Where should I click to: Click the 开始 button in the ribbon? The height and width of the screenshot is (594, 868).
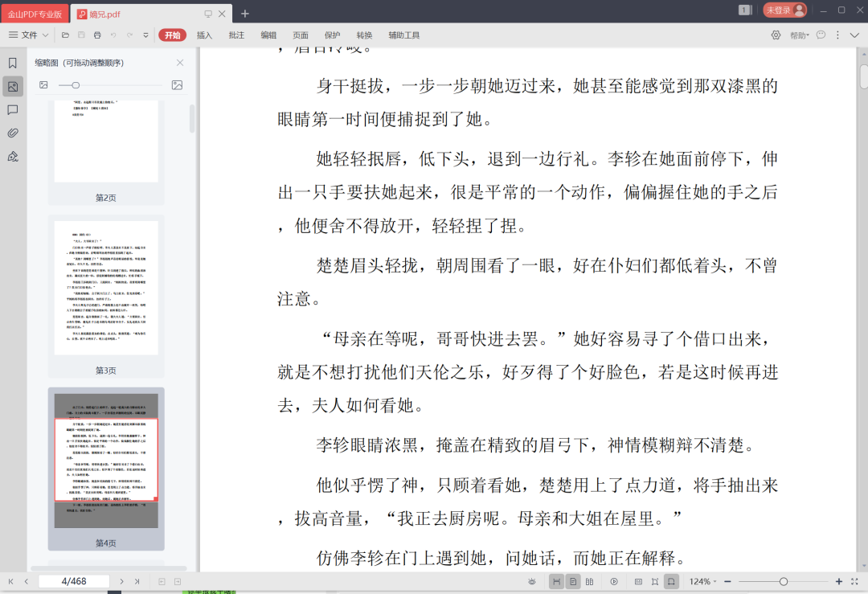[x=172, y=35]
